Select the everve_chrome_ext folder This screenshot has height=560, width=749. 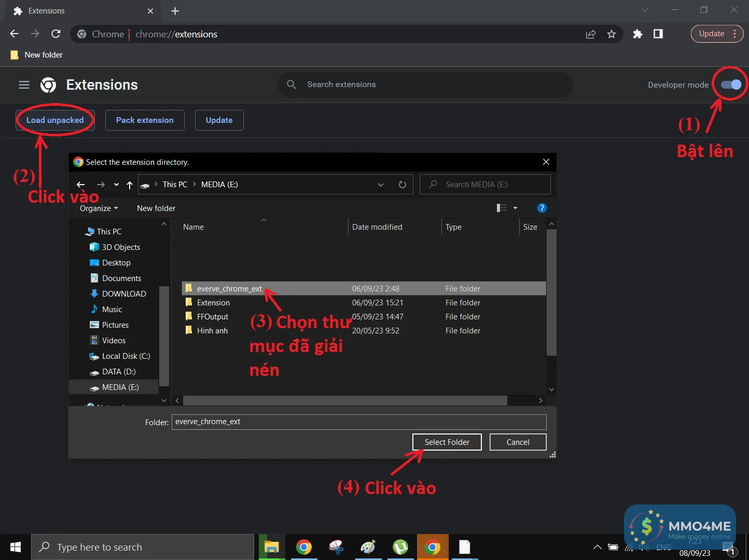pyautogui.click(x=229, y=289)
